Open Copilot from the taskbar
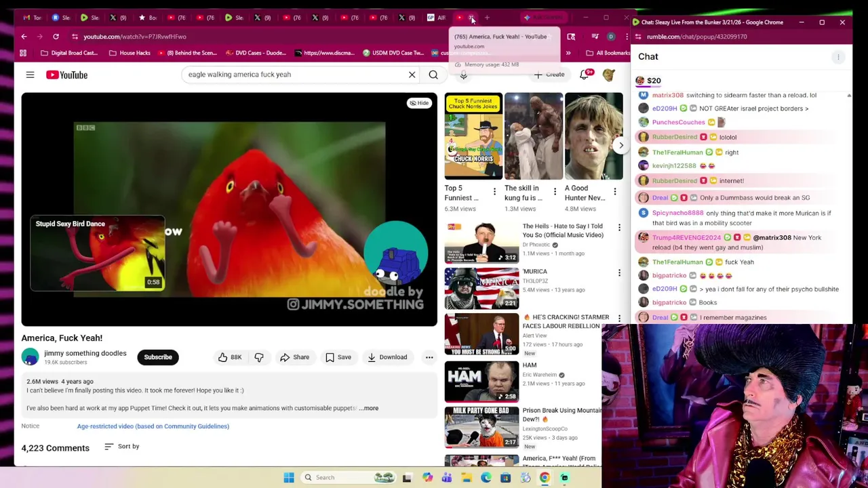868x488 pixels. click(427, 478)
